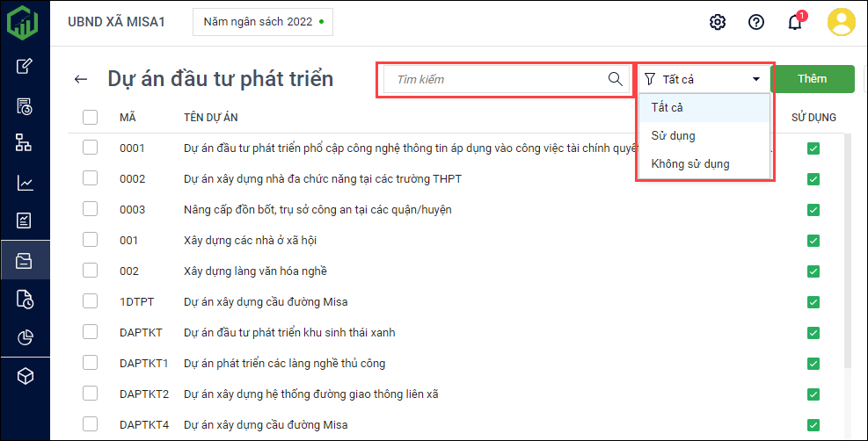Uncheck the Sử dụng box for project 0003

click(813, 210)
